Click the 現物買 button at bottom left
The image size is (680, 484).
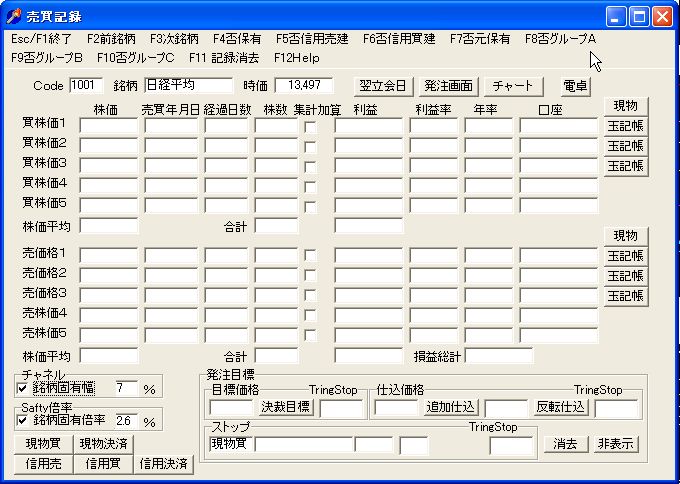click(x=46, y=444)
